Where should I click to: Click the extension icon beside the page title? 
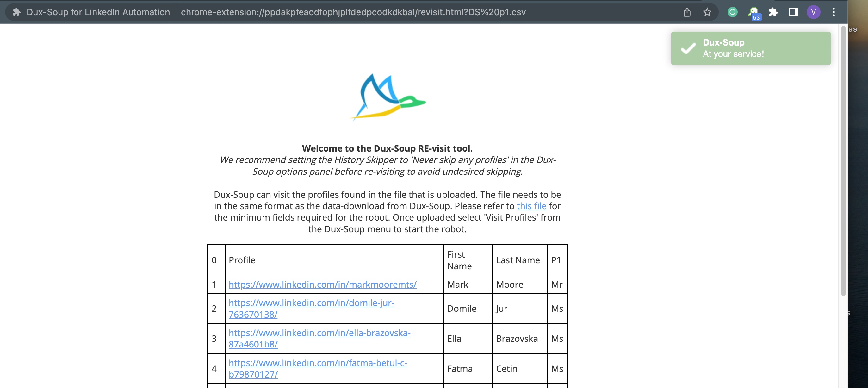16,12
